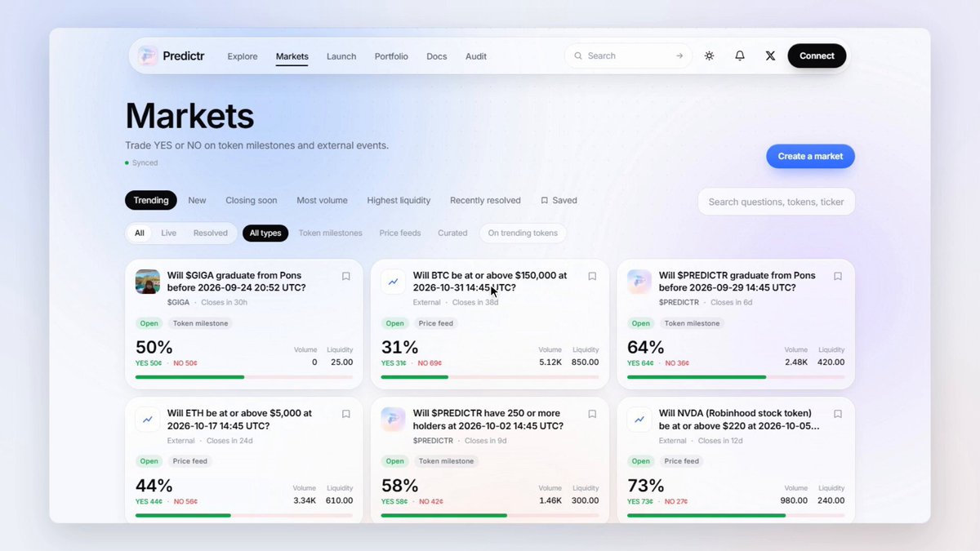Screen dimensions: 980x551
Task: Click Price feed tag on BTC card
Action: (436, 323)
